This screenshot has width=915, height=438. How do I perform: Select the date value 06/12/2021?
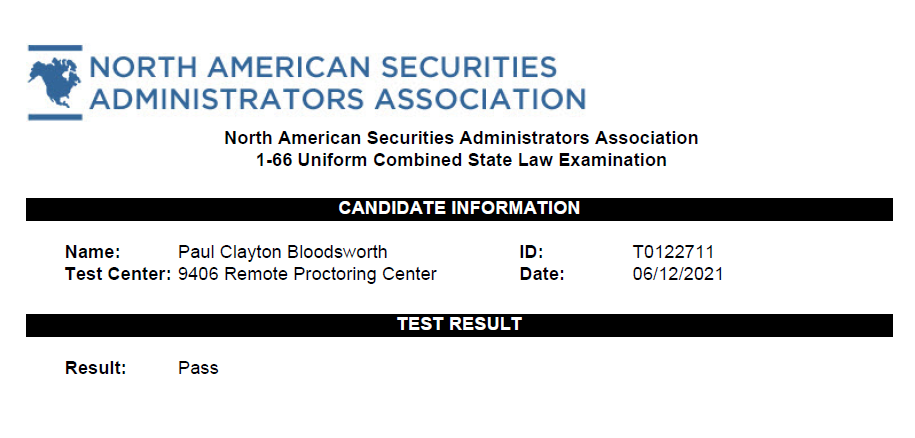[677, 274]
